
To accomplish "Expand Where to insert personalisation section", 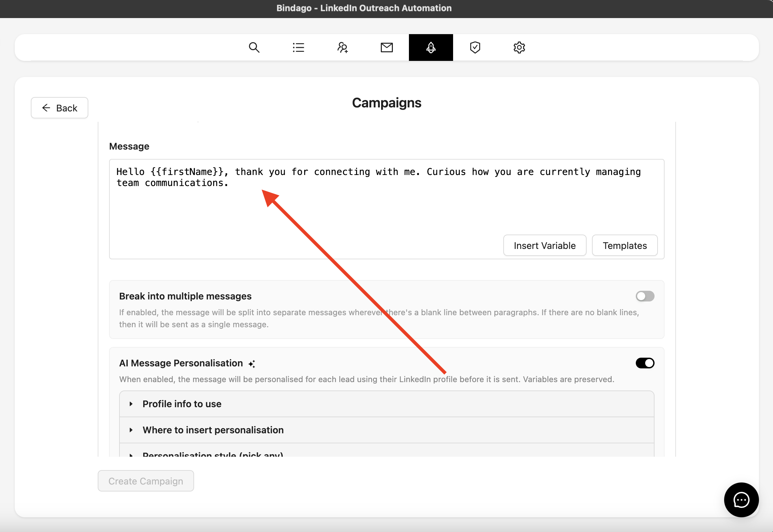I will (x=387, y=430).
